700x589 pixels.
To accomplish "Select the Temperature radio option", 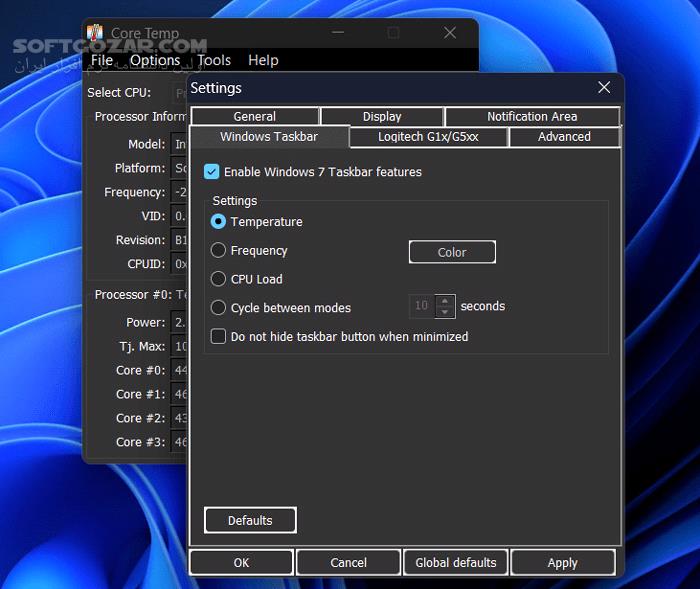I will 219,222.
